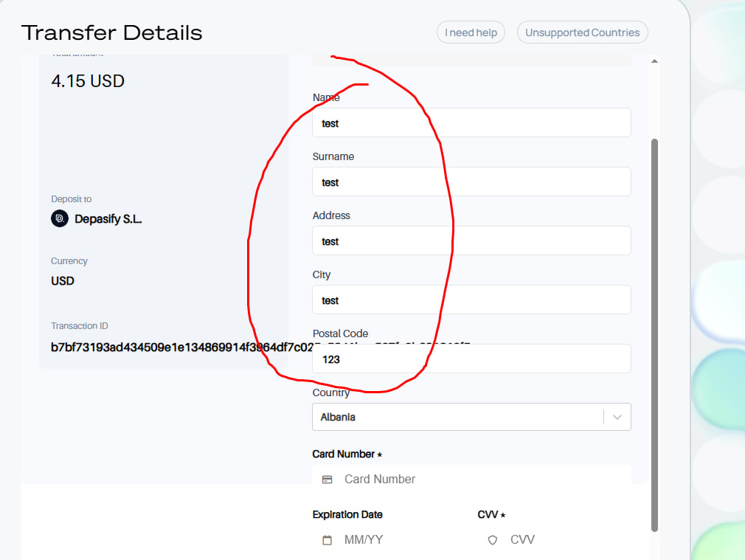This screenshot has width=745, height=560.
Task: Click the shield icon in CVV field
Action: click(493, 540)
